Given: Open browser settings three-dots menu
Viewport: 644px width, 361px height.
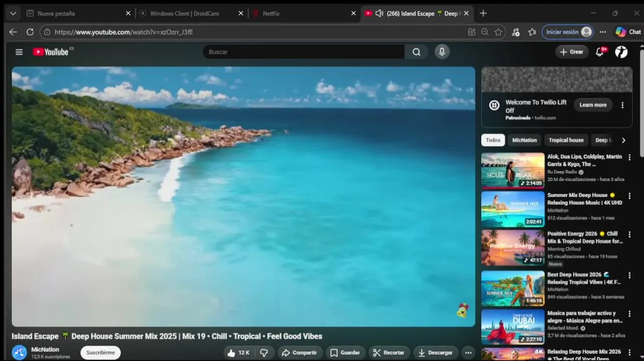Looking at the screenshot, I should pos(603,32).
